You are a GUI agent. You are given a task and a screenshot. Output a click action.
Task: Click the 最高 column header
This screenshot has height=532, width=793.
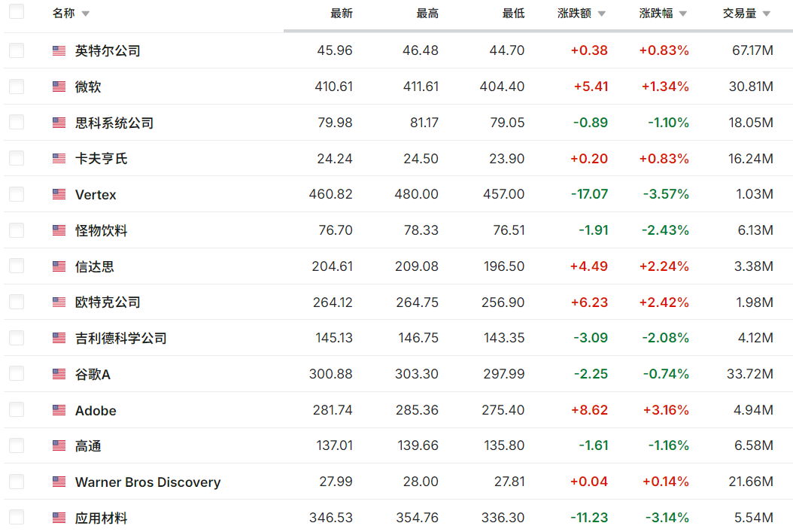click(x=427, y=14)
